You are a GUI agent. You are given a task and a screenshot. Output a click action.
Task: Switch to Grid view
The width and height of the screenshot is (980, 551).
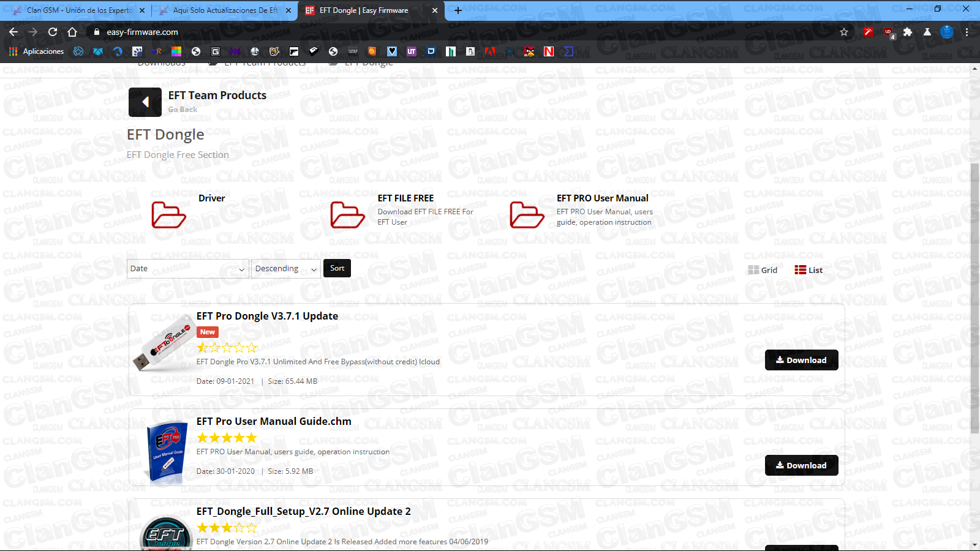click(763, 270)
